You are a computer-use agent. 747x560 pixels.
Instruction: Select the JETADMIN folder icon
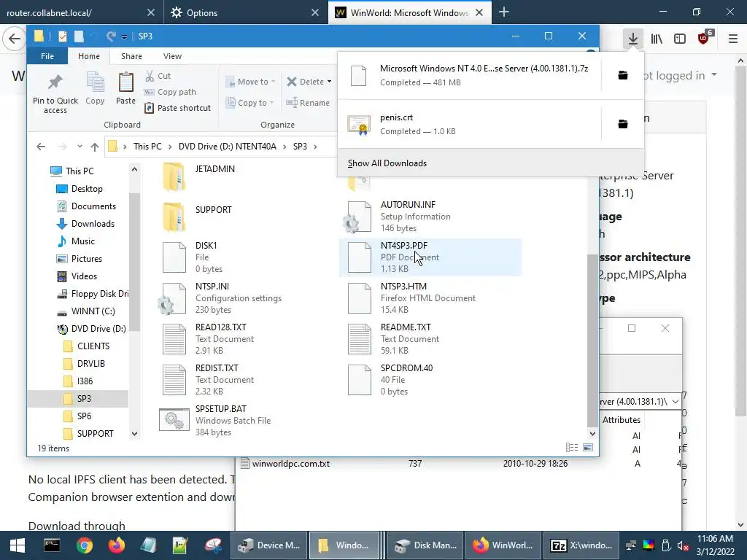point(174,176)
